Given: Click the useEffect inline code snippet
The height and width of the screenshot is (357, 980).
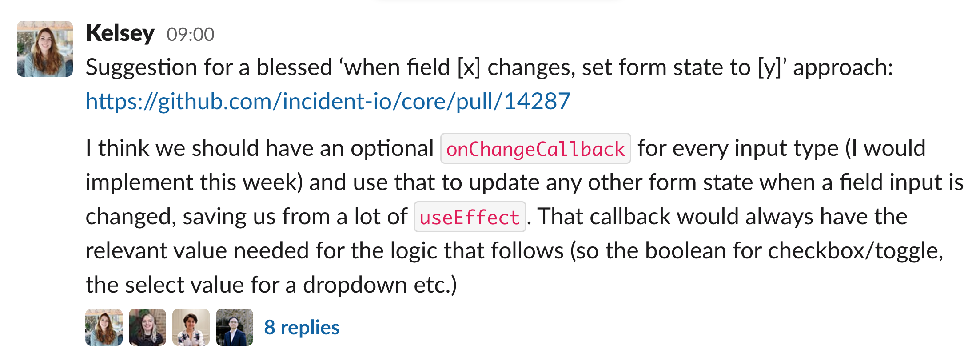Looking at the screenshot, I should 470,217.
